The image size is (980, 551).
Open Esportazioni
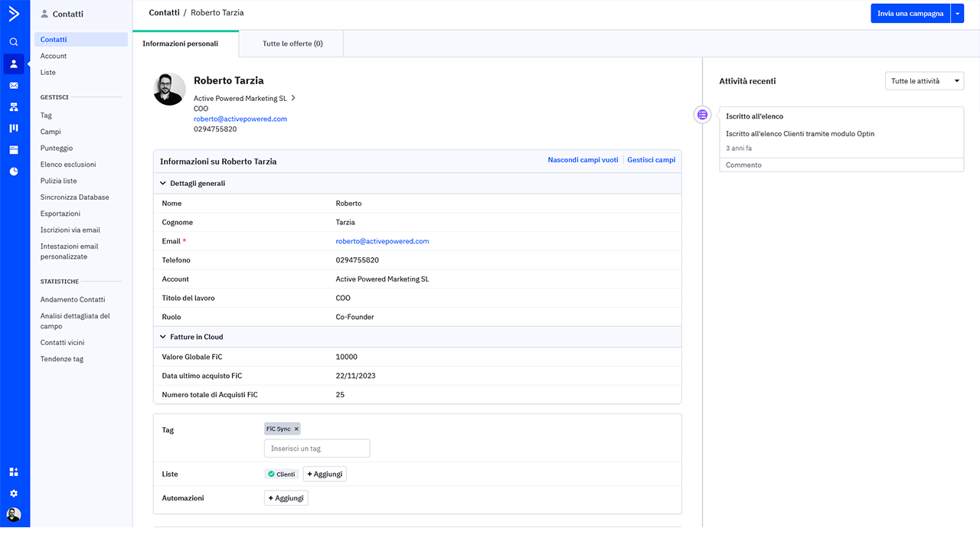pyautogui.click(x=60, y=214)
